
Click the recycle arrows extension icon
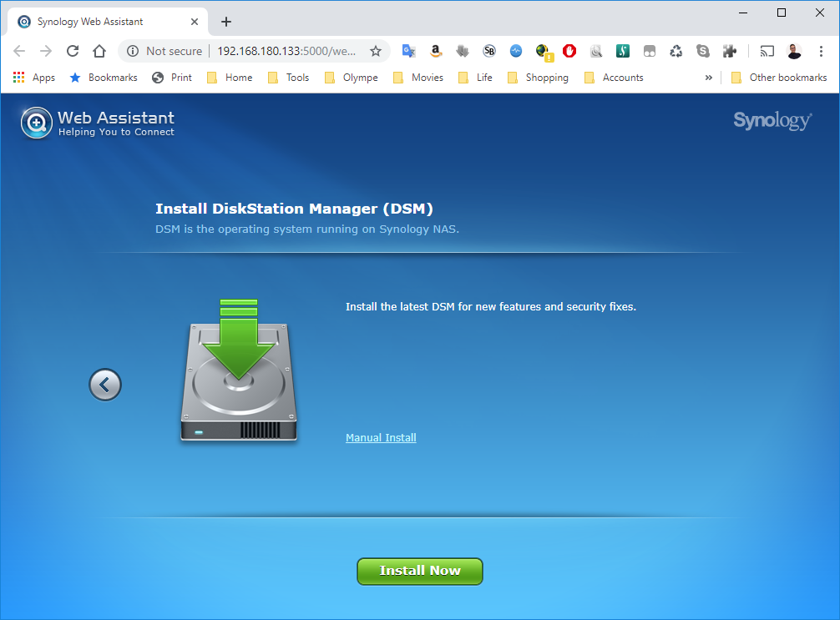pos(676,51)
